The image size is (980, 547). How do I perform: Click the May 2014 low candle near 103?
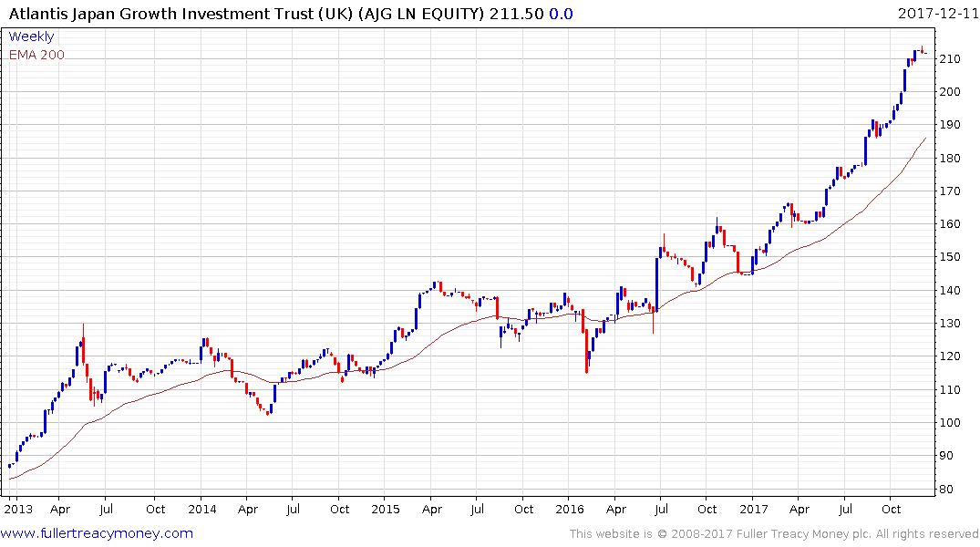click(269, 412)
